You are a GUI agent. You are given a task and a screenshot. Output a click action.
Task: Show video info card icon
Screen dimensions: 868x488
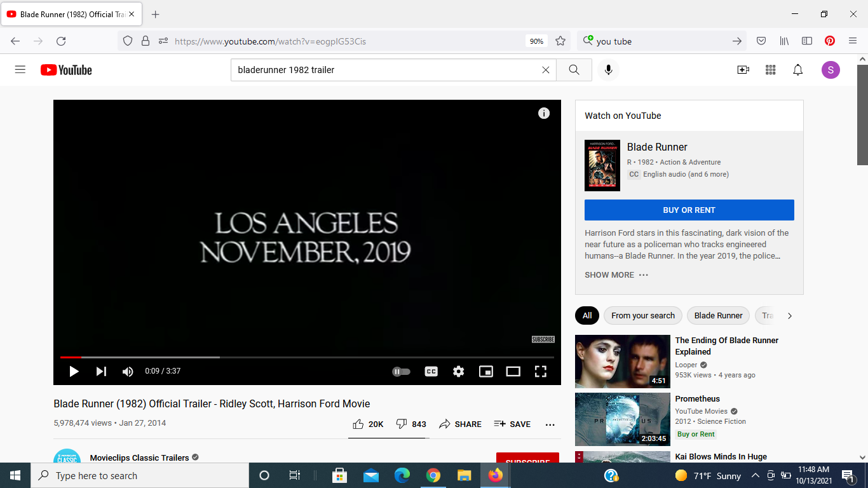pyautogui.click(x=544, y=113)
